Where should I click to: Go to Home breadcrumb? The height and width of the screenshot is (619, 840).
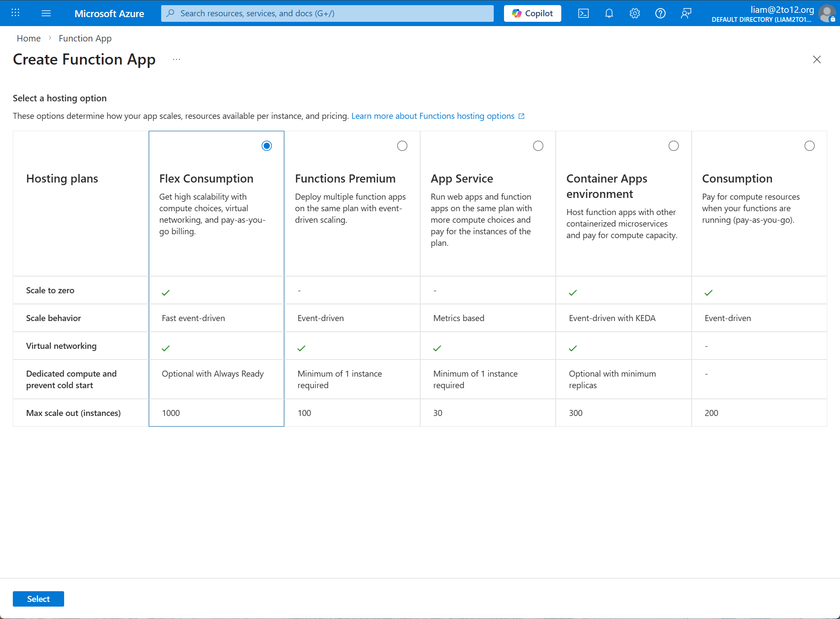click(x=29, y=38)
